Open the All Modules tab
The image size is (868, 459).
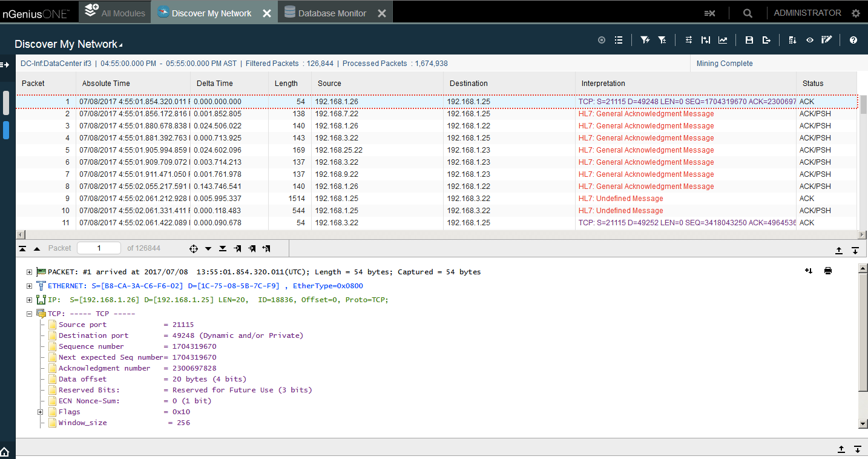coord(116,13)
